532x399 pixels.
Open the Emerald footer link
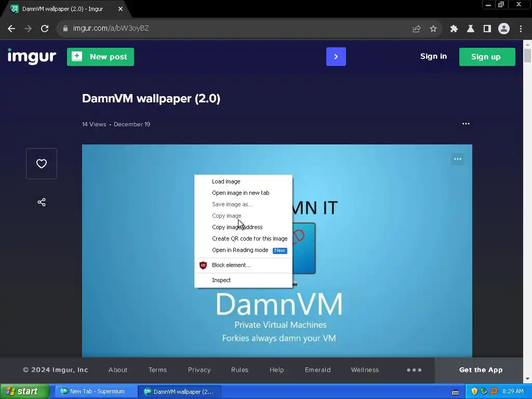[317, 370]
